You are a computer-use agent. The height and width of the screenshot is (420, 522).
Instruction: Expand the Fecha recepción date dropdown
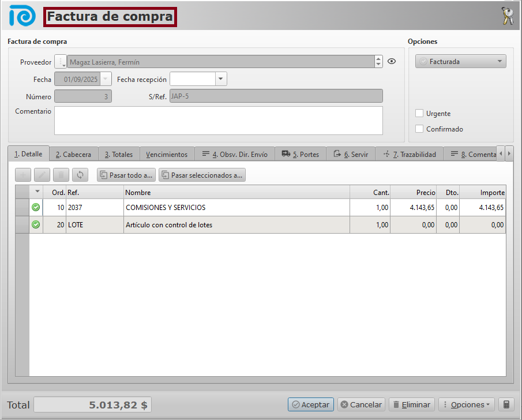[221, 79]
